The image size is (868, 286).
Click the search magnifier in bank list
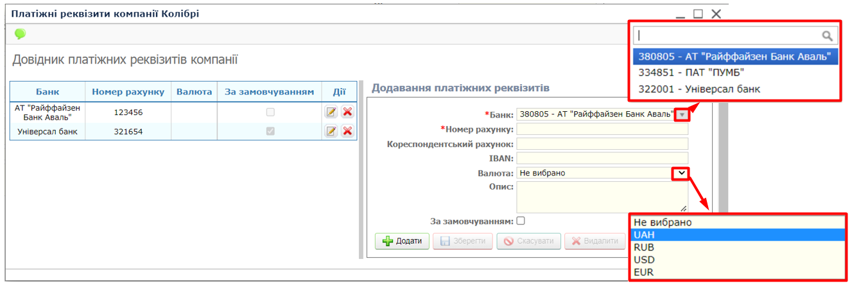coord(828,36)
